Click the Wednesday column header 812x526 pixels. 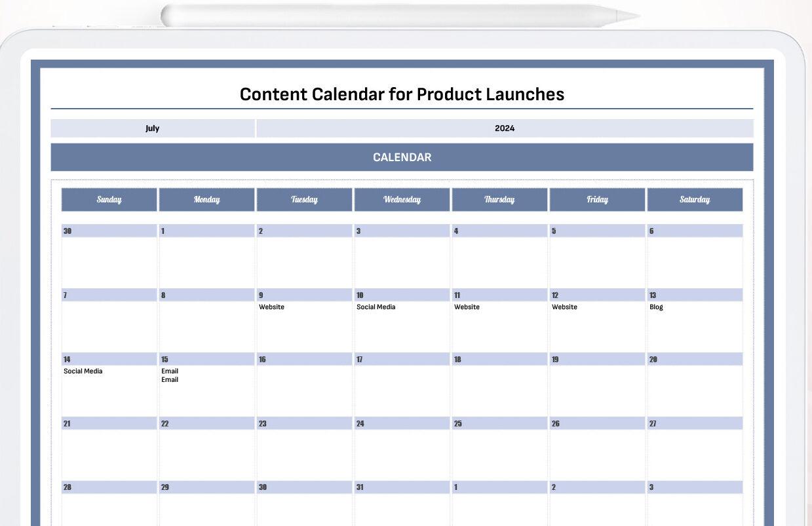tap(402, 200)
